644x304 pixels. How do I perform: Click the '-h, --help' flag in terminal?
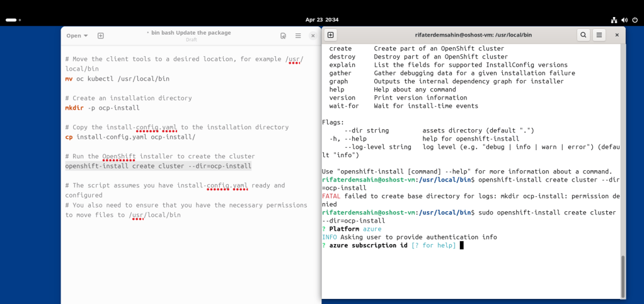tap(348, 139)
